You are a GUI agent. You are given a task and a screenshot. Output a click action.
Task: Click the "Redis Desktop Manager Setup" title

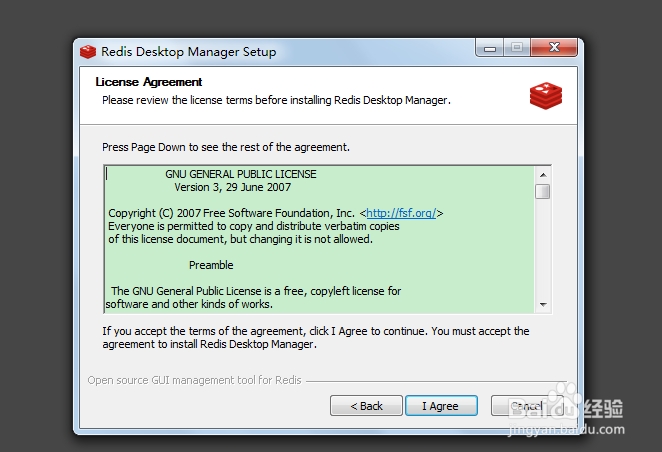click(x=189, y=52)
